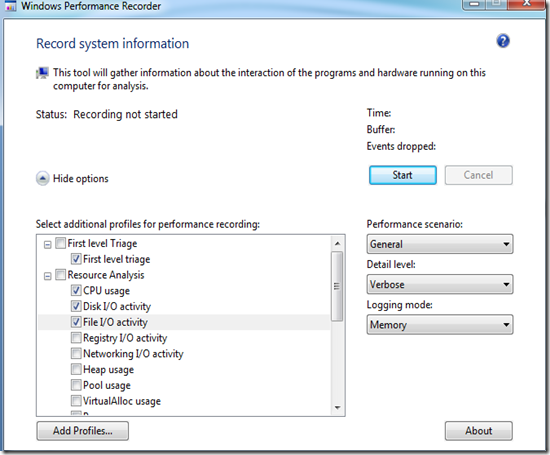Toggle the First level Triage group checkbox
Screen dimensions: 550x455
61,243
